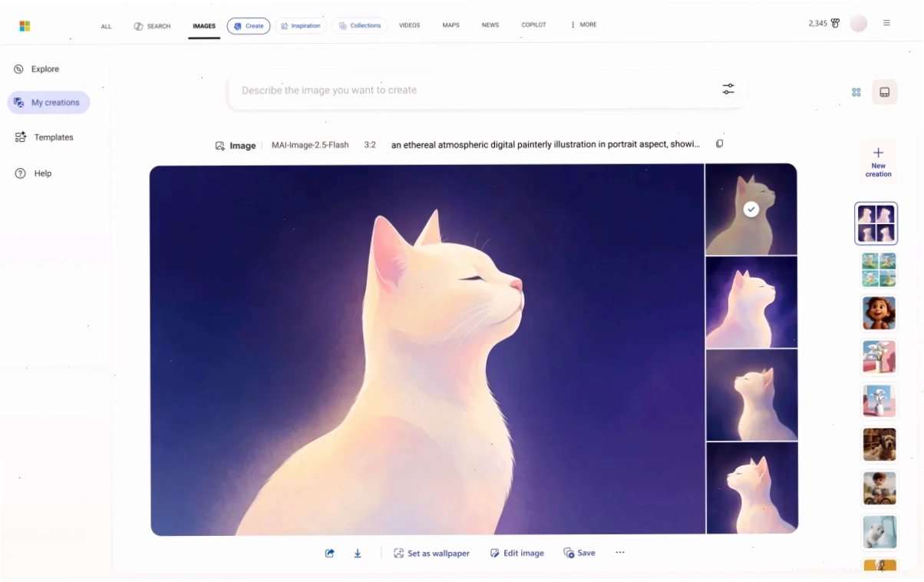Open the NEWS tab

pos(490,25)
